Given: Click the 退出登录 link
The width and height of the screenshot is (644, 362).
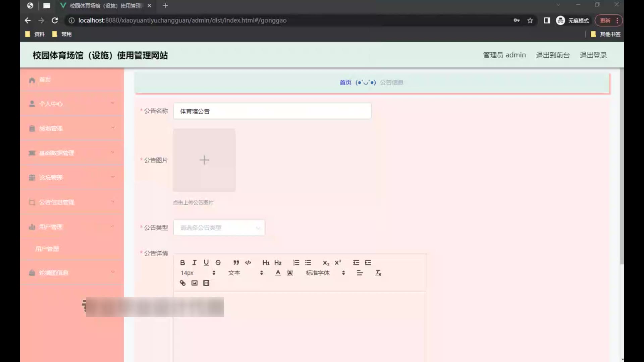Looking at the screenshot, I should pos(593,55).
